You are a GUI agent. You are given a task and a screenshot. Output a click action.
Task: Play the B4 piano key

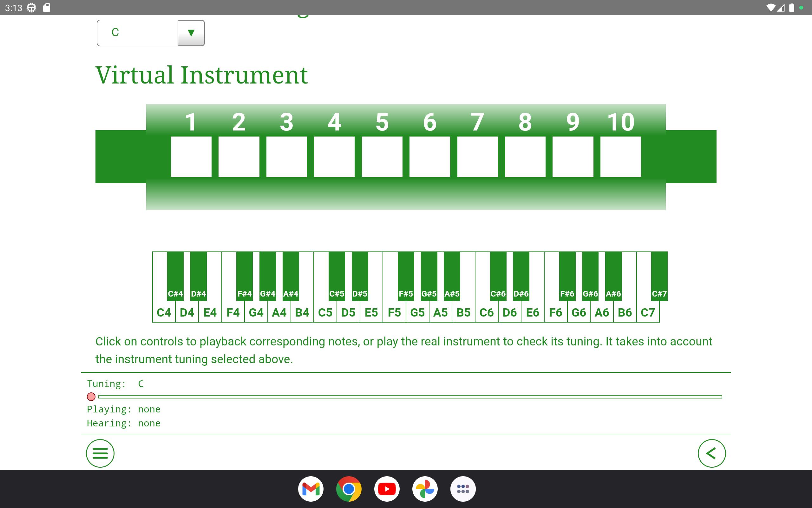[x=302, y=312]
